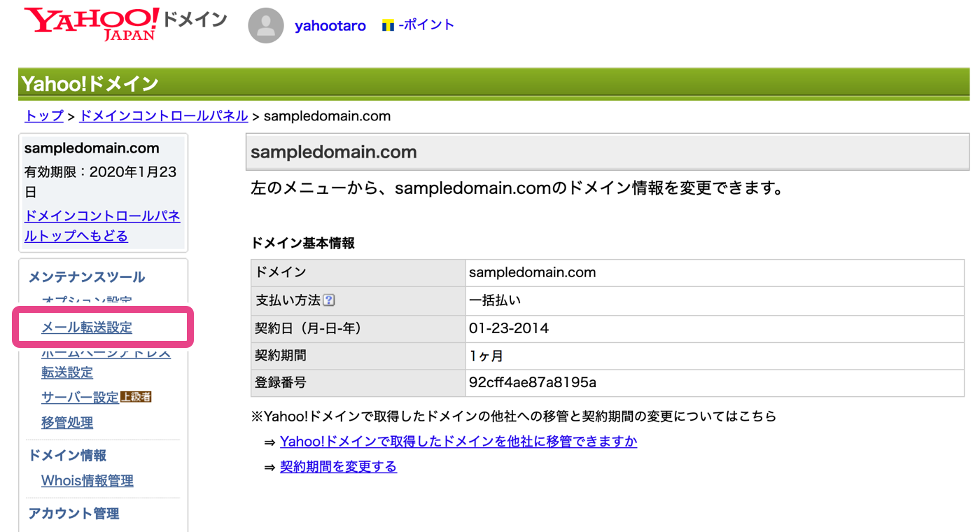The height and width of the screenshot is (532, 980).
Task: Go to トップ in the breadcrumb
Action: [44, 115]
